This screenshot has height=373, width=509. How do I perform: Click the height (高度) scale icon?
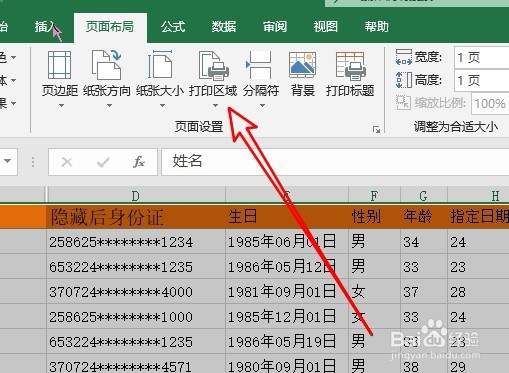point(404,80)
